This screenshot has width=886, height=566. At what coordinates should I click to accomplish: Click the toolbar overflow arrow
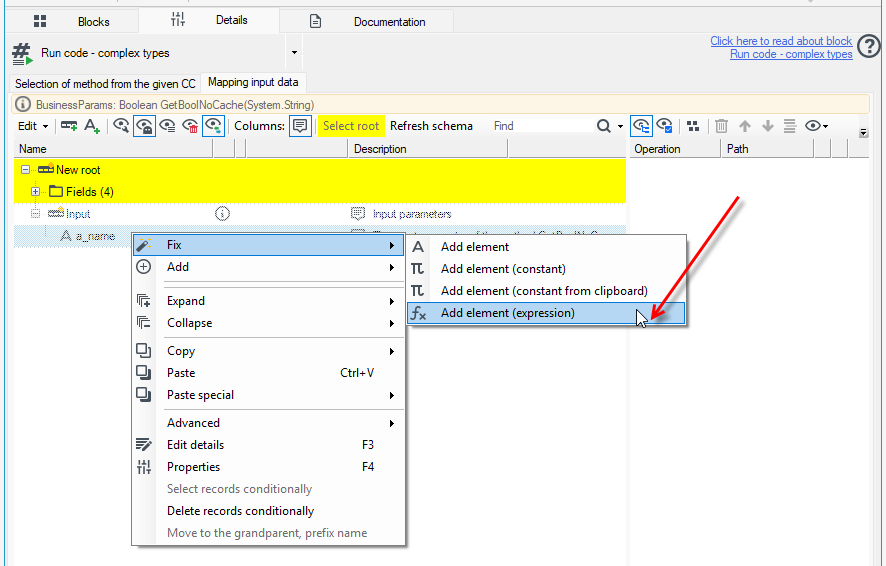(x=863, y=133)
